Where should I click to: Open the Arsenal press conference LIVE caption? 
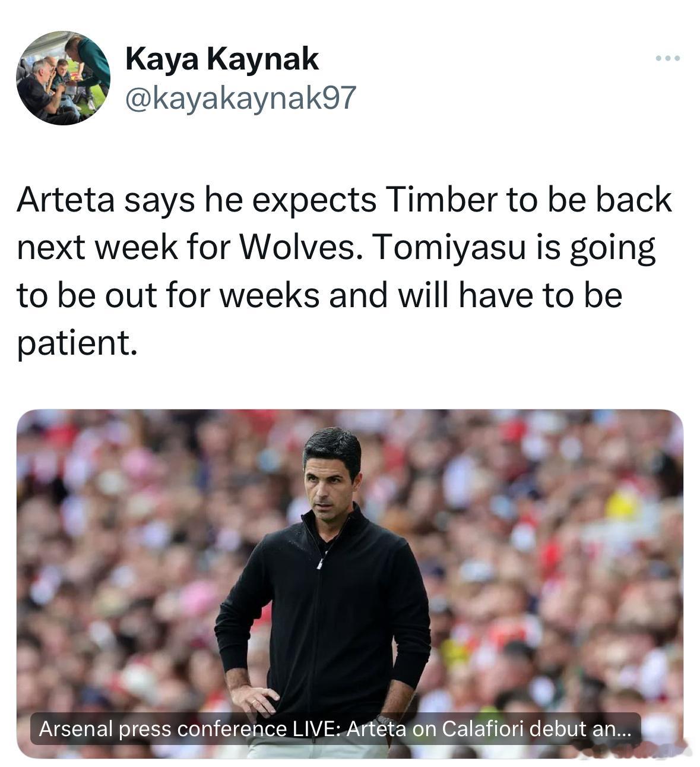[x=335, y=728]
